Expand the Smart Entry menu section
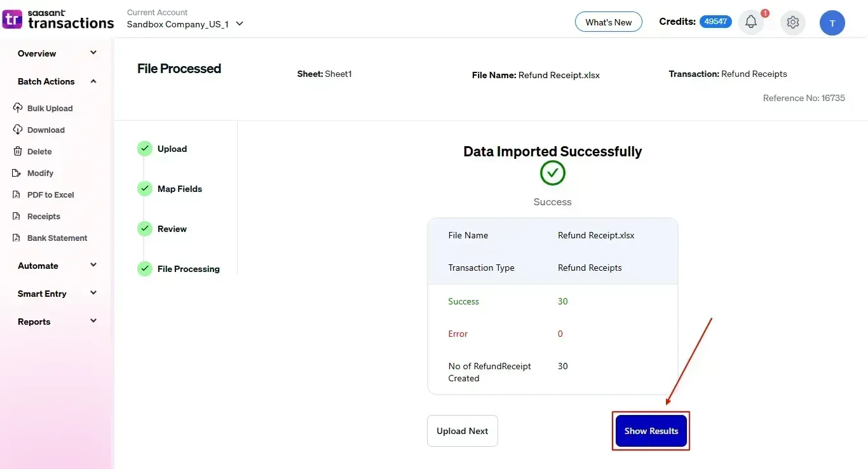Screen dimensions: 868x469 point(93,294)
